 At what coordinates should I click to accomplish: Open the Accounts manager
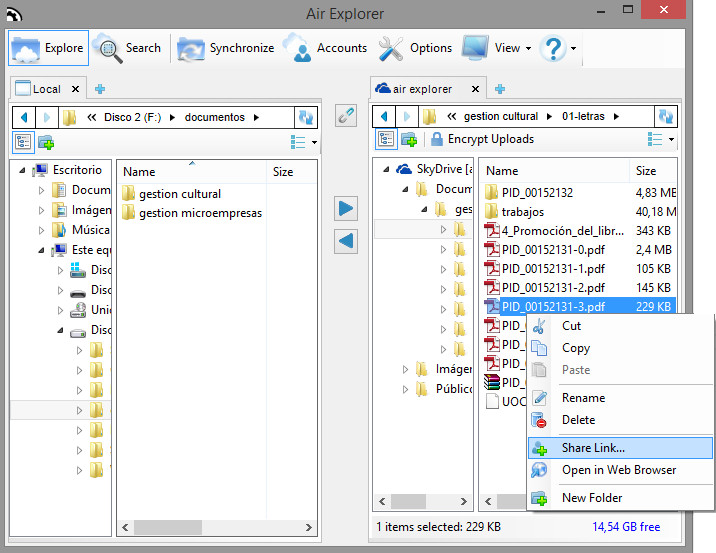point(326,48)
